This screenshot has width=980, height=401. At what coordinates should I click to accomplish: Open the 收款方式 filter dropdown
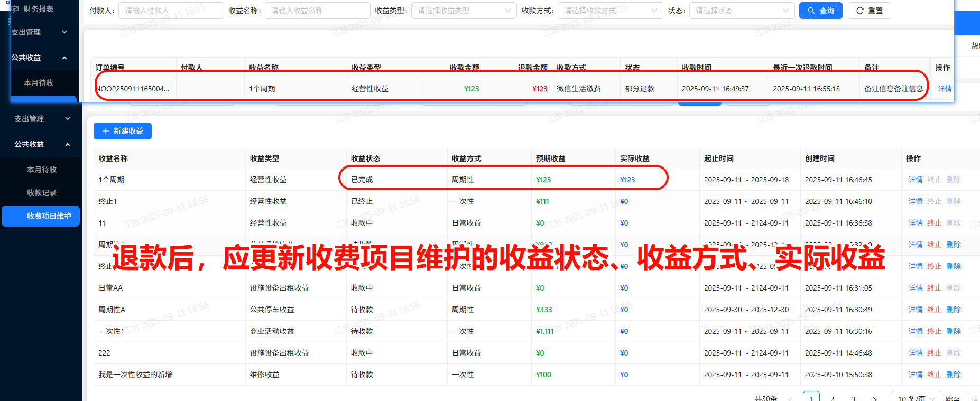610,11
